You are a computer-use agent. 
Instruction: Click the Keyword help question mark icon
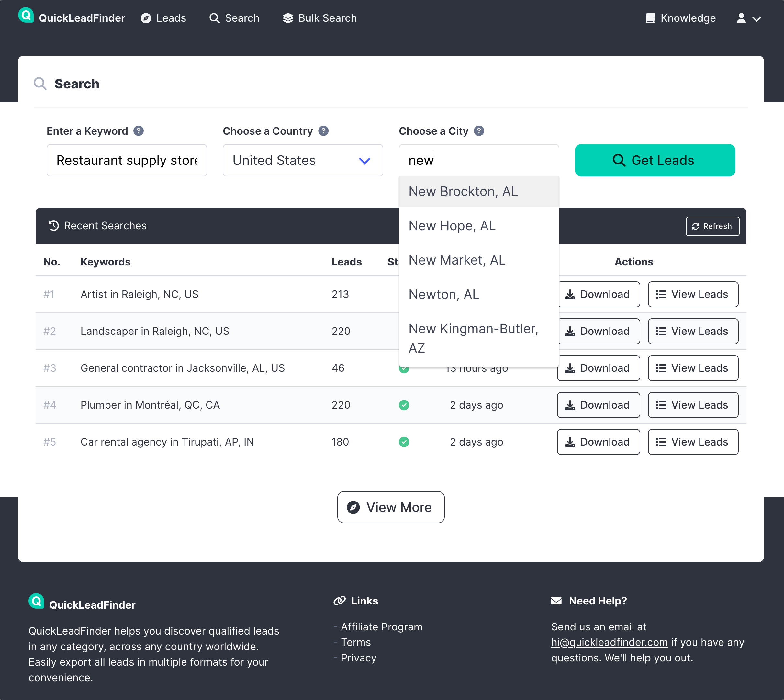(x=139, y=131)
